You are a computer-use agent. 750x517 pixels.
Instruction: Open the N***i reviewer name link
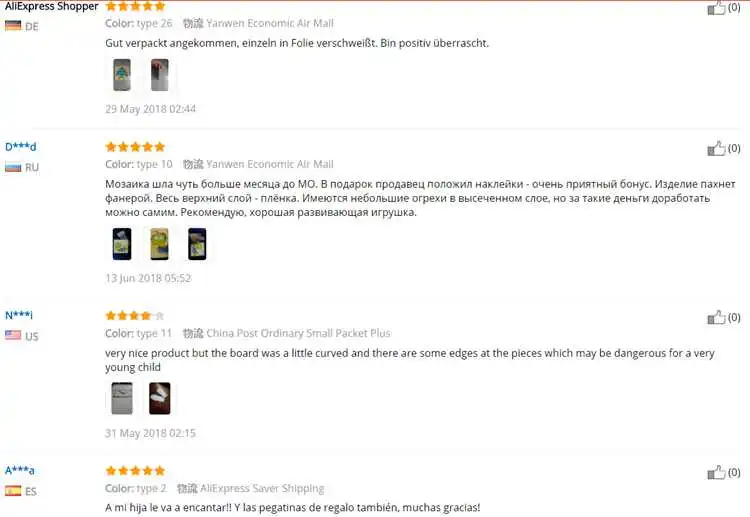pyautogui.click(x=19, y=315)
